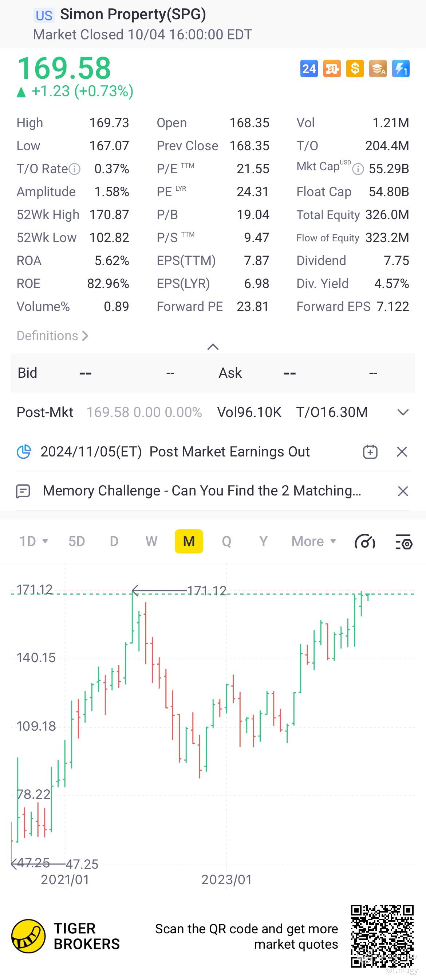
Task: Open chart display settings icon
Action: point(403,542)
